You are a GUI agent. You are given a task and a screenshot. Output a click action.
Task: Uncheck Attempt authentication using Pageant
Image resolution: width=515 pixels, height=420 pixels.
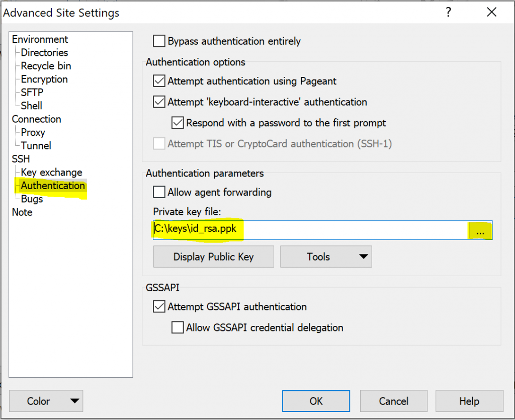159,81
